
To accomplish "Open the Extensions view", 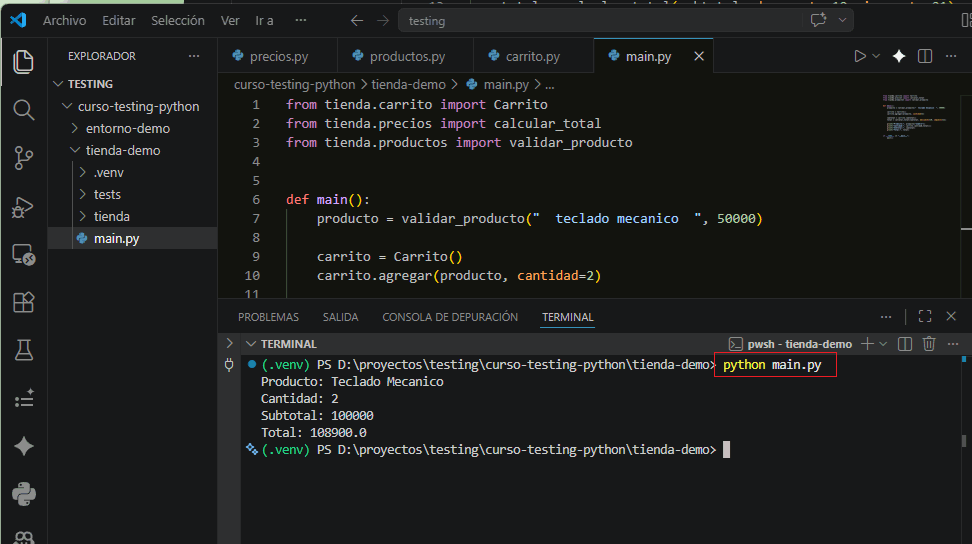I will coord(24,302).
